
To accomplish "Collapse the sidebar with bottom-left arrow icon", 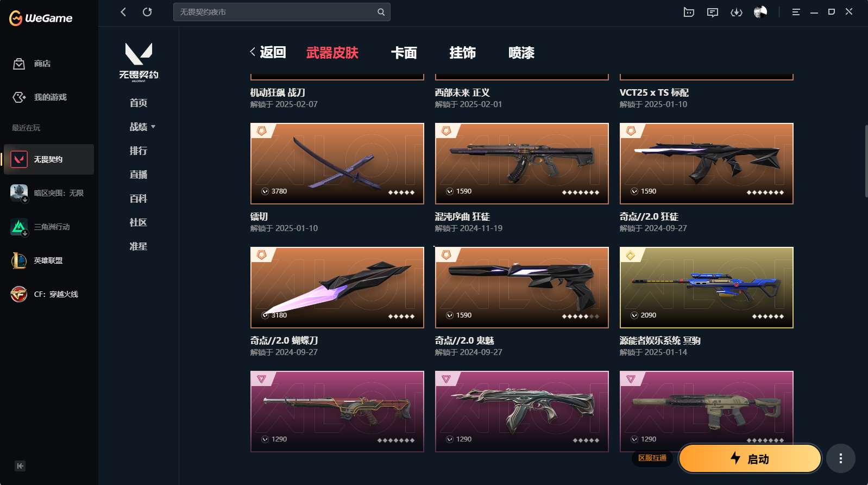I will (20, 466).
